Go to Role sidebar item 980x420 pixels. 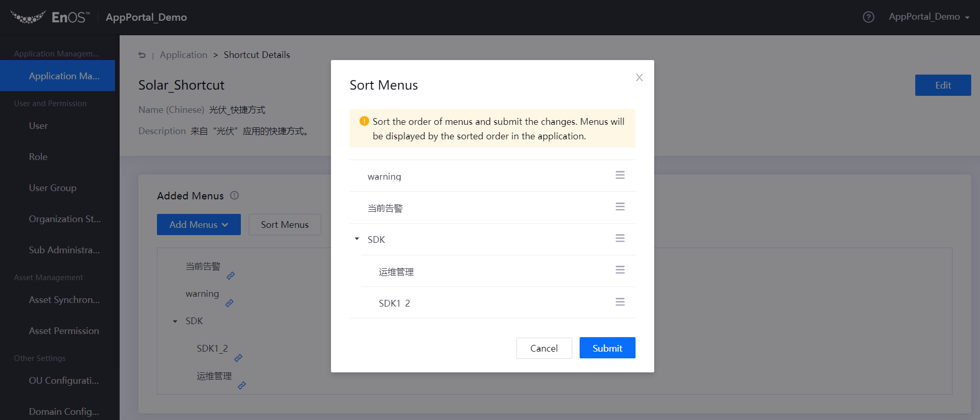click(38, 157)
